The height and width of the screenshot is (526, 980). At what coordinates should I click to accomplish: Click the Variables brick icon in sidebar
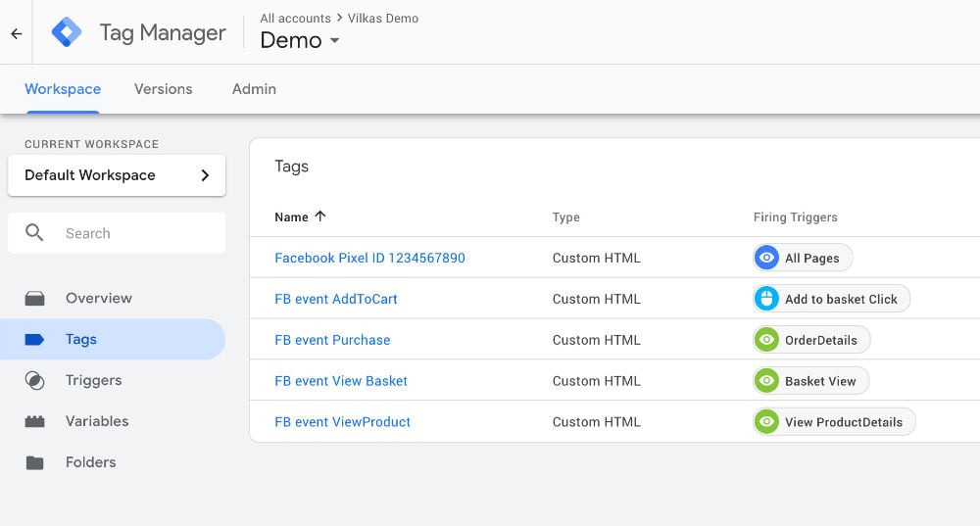point(34,421)
